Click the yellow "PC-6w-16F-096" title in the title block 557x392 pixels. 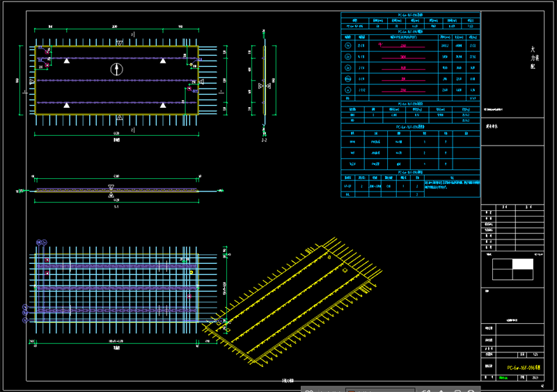point(524,368)
